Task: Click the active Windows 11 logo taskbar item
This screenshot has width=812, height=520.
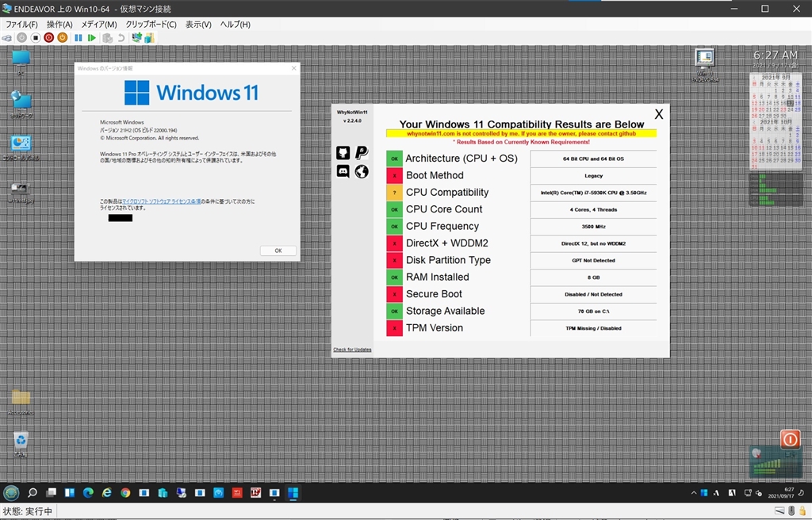Action: coord(293,492)
